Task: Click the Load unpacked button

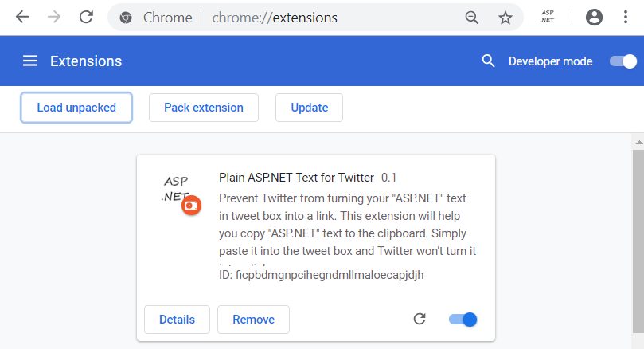Action: [x=76, y=108]
